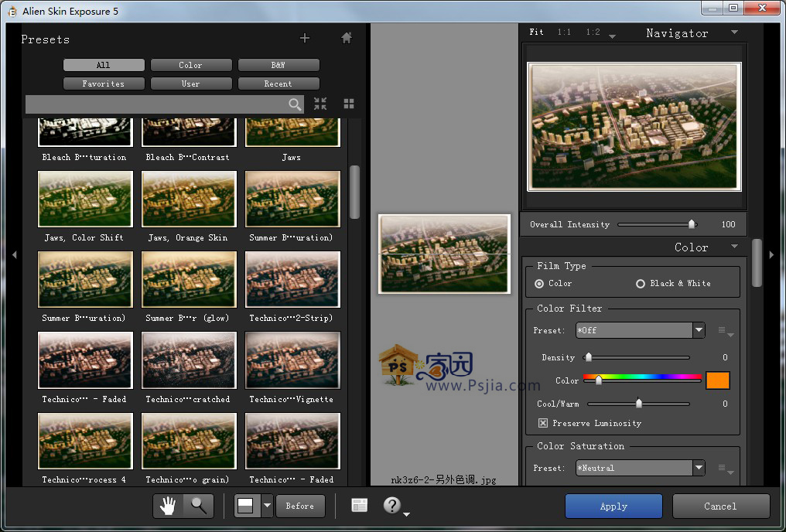Viewport: 786px width, 532px height.
Task: Click the Cancel button
Action: pos(720,506)
